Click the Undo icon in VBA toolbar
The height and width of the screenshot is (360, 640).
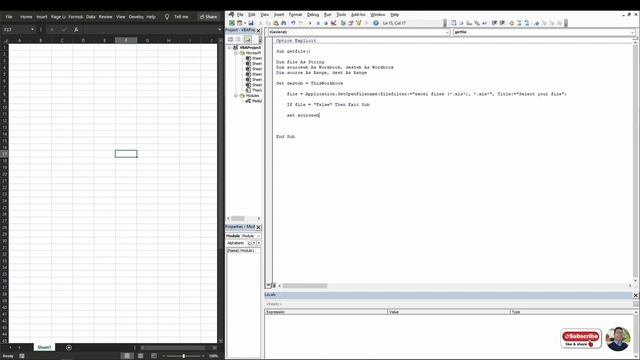coord(293,23)
